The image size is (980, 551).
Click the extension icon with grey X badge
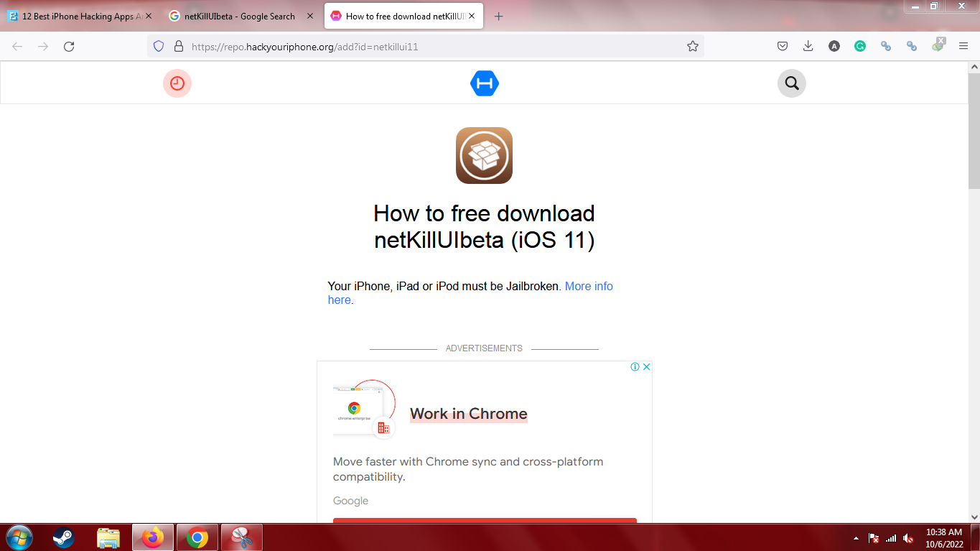tap(938, 45)
